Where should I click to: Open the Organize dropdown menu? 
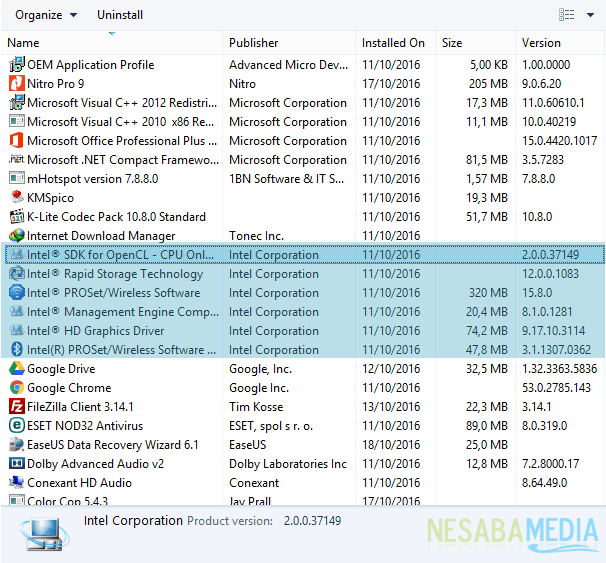(46, 15)
